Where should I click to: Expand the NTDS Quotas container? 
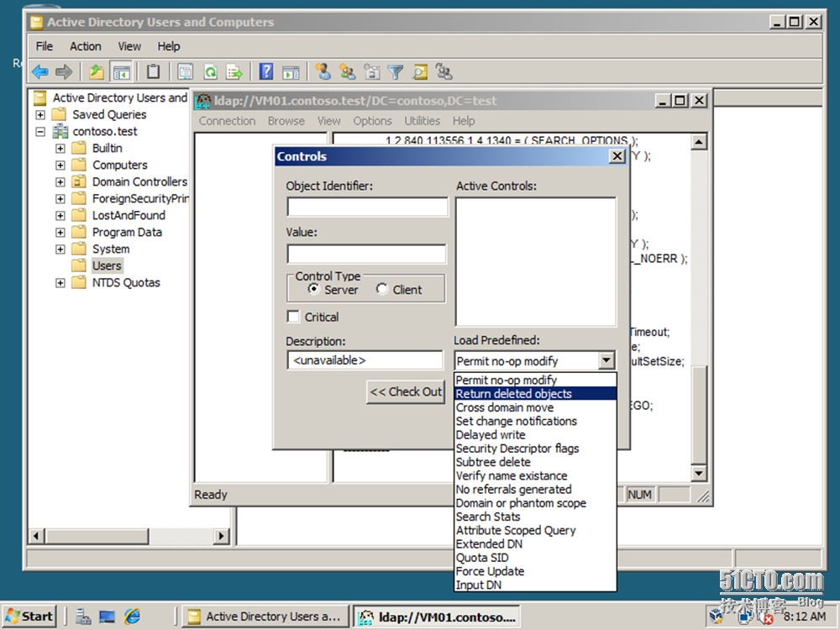click(x=60, y=283)
